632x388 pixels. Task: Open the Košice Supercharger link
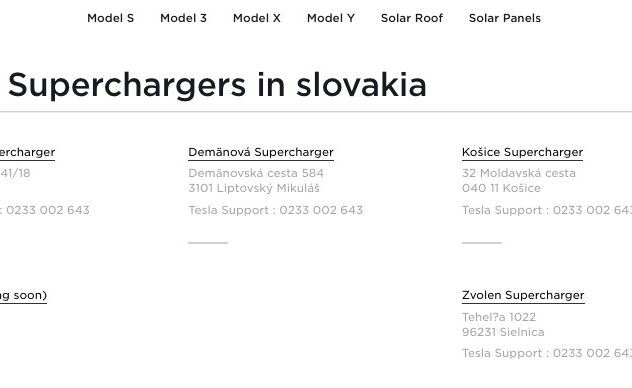pos(522,152)
